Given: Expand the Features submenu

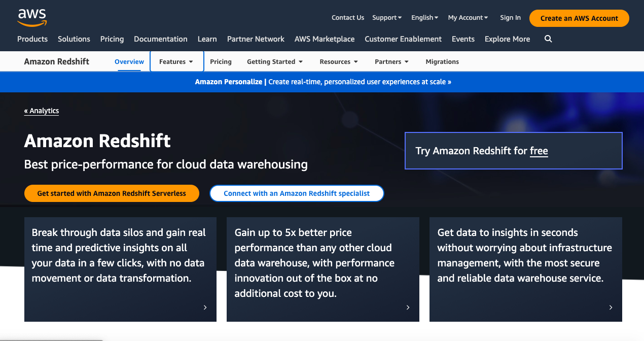Looking at the screenshot, I should pyautogui.click(x=176, y=61).
